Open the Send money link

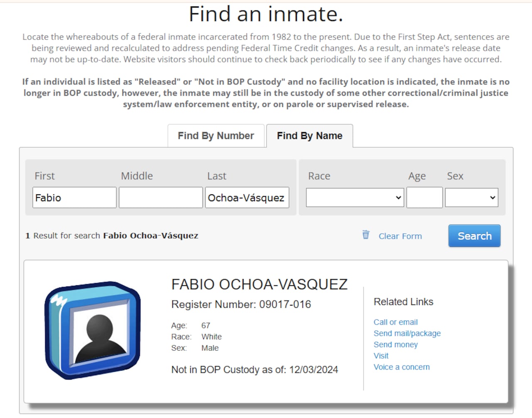[x=395, y=345]
